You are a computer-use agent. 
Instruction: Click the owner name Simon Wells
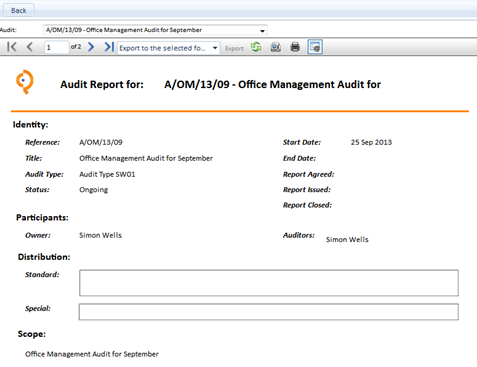click(x=100, y=235)
